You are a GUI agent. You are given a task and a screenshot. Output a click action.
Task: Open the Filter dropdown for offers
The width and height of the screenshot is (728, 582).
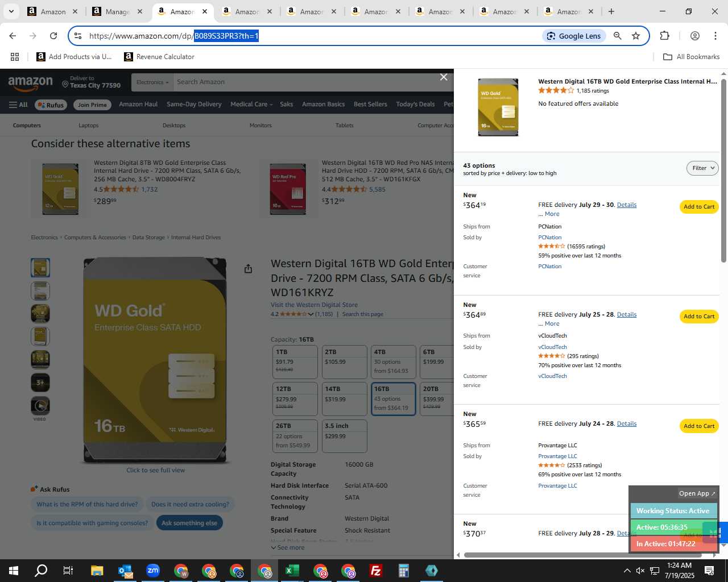[702, 168]
